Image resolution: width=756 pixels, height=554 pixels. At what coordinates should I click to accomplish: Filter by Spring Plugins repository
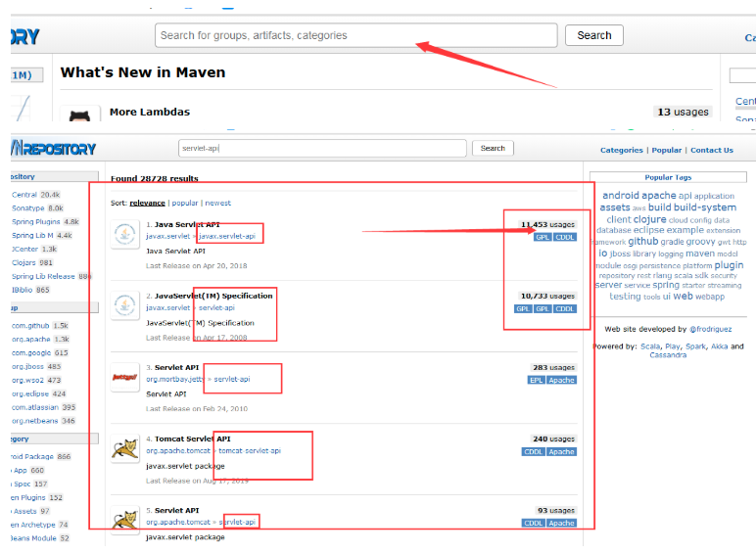point(35,221)
